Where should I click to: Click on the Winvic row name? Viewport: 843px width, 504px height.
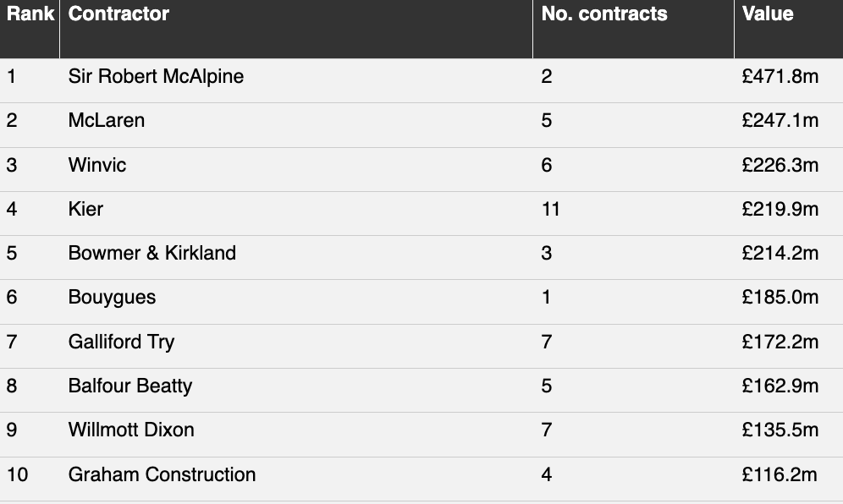point(97,165)
